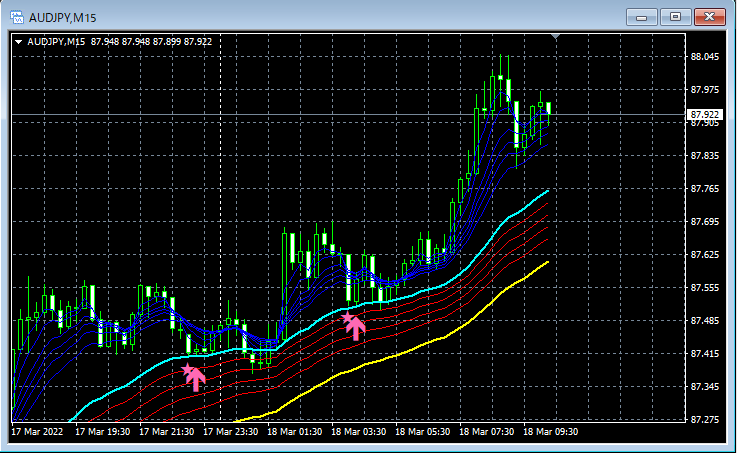Click the 18 Mar 07:30 time label

(487, 431)
